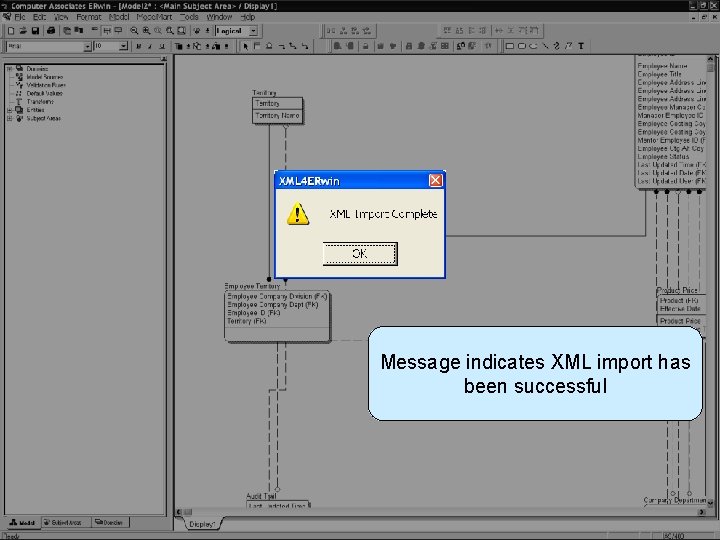
Task: Expand the Subject Areas tree node
Action: [x=9, y=118]
